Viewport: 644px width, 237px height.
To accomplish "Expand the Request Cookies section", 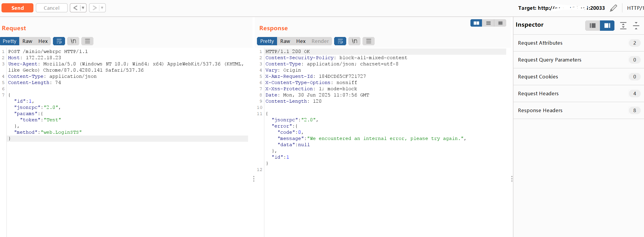I will [579, 77].
